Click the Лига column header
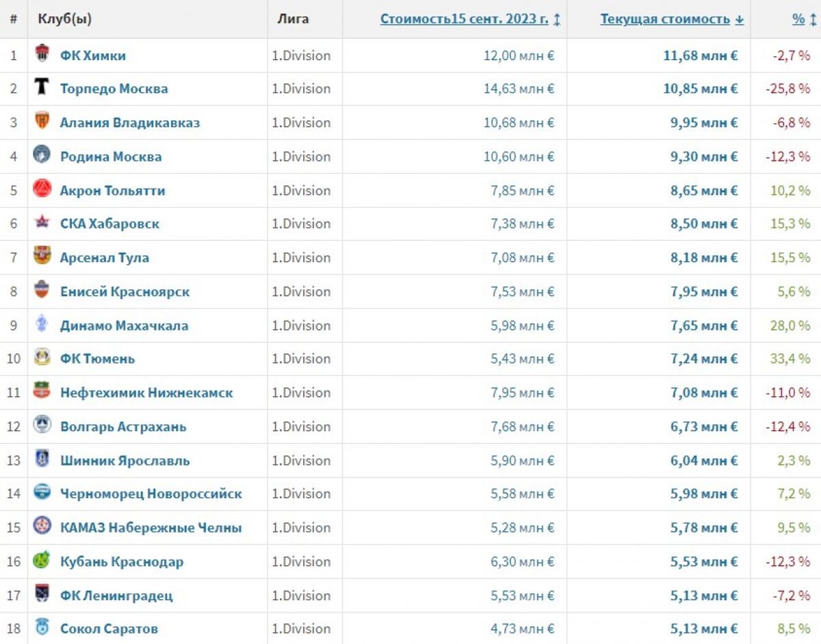 coord(293,19)
